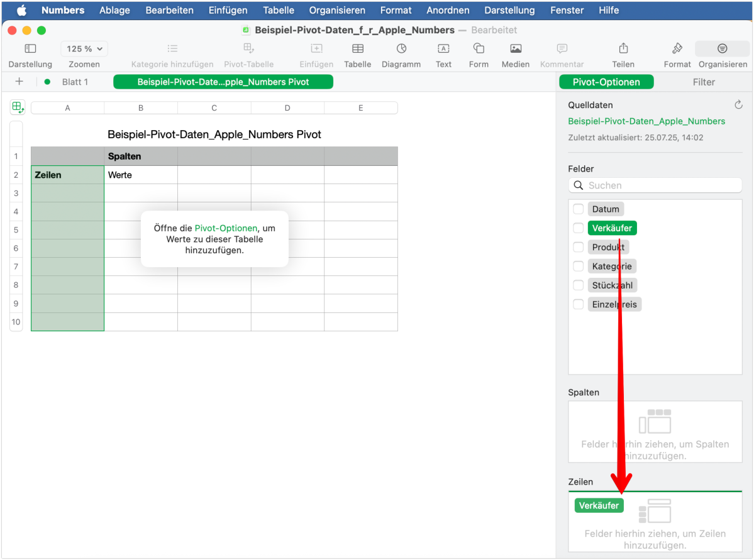Viewport: 754px width, 560px height.
Task: Select the Kategorie field tag
Action: pyautogui.click(x=612, y=266)
